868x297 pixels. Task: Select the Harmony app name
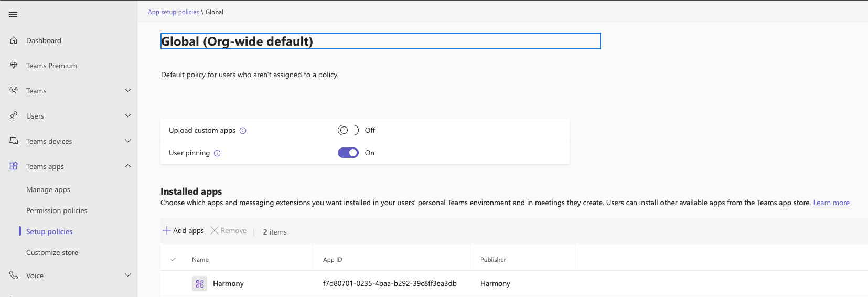point(228,283)
